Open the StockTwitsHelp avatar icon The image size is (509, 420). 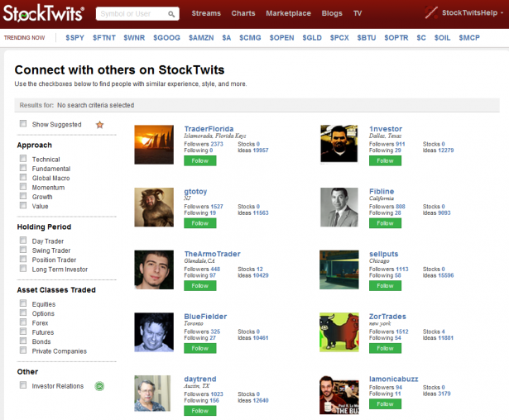[434, 13]
